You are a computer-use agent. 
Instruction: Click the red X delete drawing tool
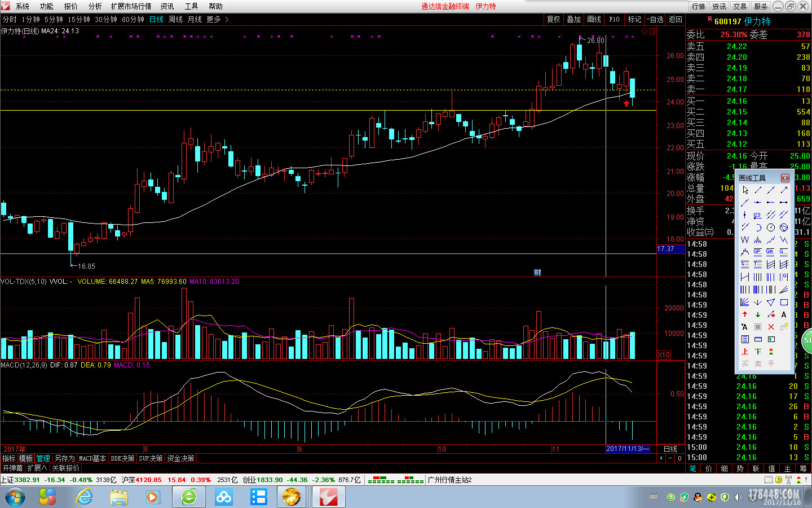771,327
